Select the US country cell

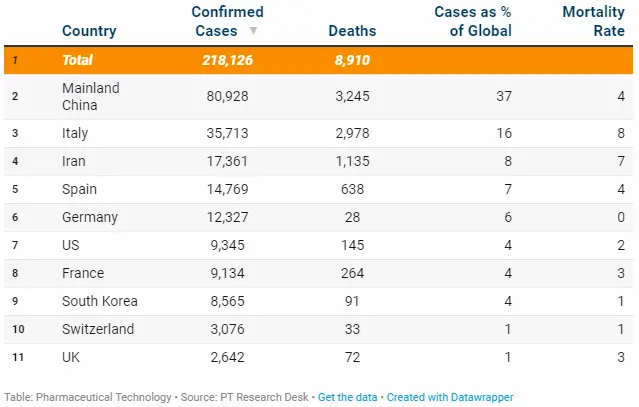coord(71,245)
